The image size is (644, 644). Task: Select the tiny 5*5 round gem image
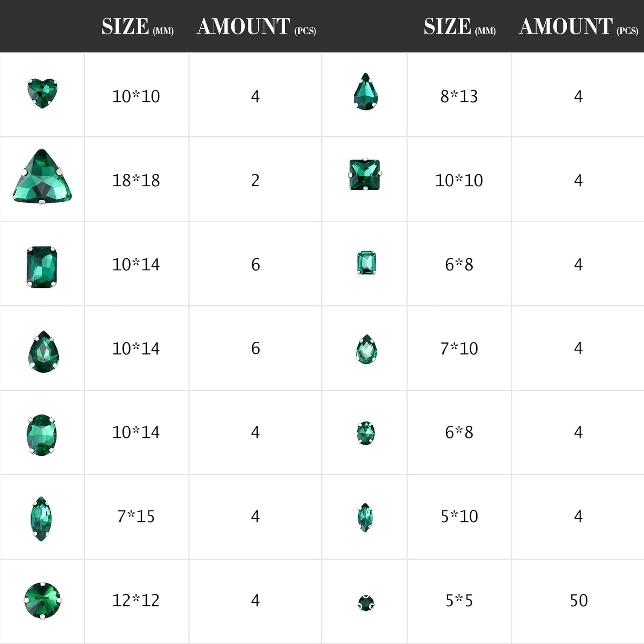tap(366, 603)
